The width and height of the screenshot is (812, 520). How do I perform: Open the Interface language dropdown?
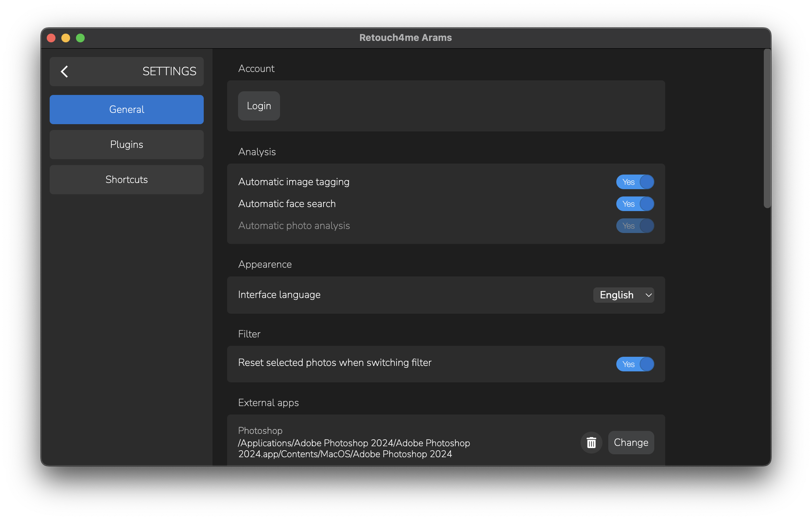point(623,295)
